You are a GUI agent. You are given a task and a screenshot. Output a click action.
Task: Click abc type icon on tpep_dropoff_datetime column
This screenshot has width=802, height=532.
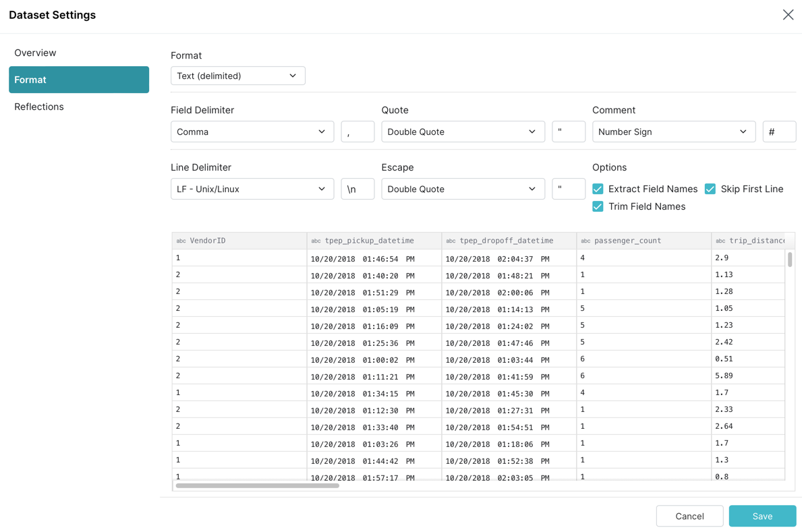click(451, 241)
